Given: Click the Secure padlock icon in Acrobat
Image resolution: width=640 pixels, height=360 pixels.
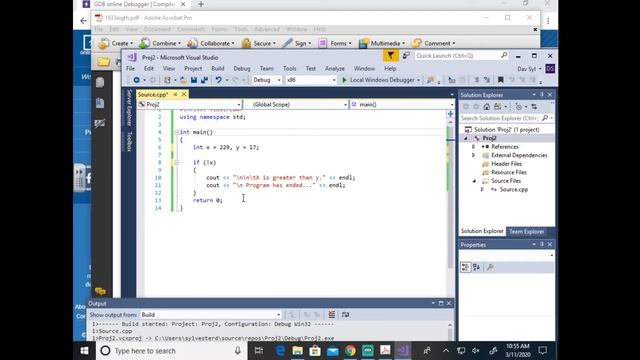Looking at the screenshot, I should (x=246, y=43).
